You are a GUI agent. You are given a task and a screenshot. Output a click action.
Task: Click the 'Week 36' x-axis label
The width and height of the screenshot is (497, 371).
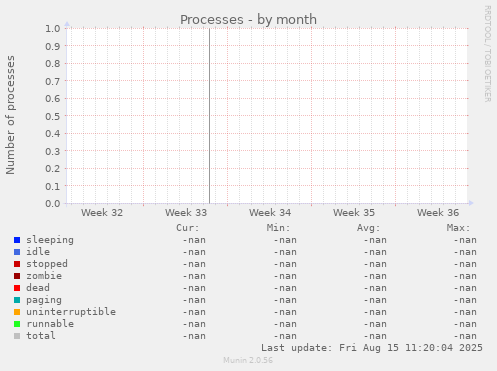tap(438, 213)
